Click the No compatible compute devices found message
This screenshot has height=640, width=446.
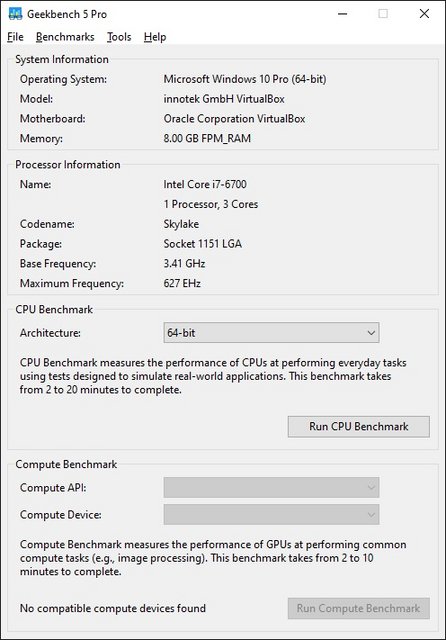(113, 608)
